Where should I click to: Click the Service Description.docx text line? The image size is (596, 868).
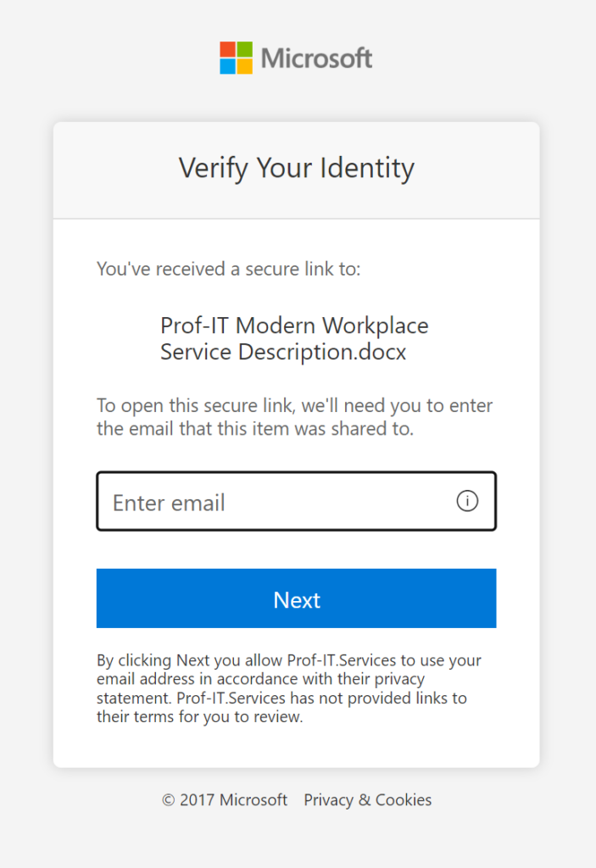click(x=283, y=352)
